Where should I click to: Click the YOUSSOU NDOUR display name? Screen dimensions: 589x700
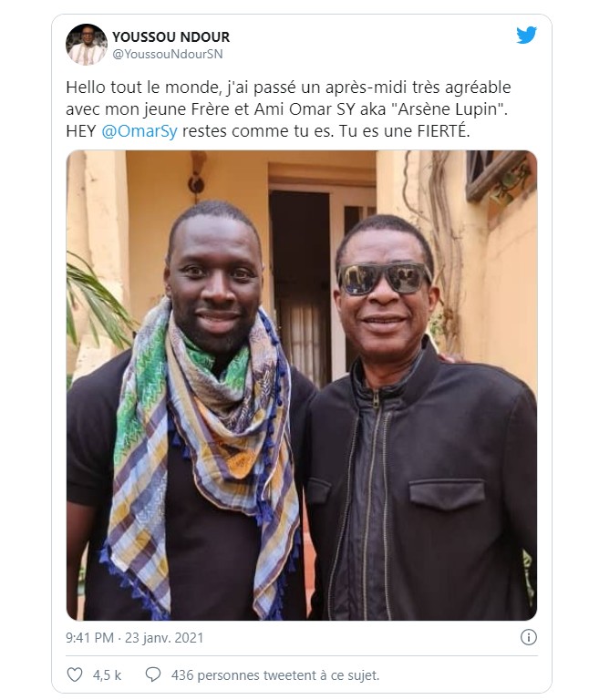tap(170, 36)
